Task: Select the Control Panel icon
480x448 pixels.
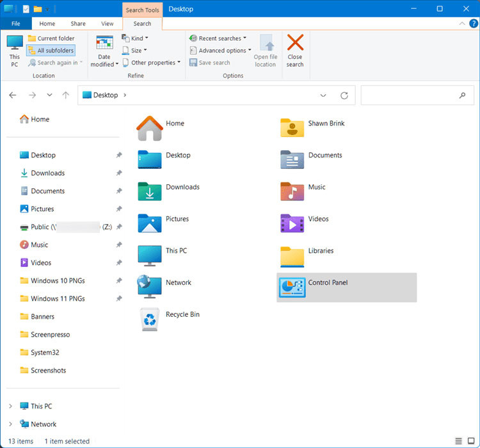Action: (292, 287)
